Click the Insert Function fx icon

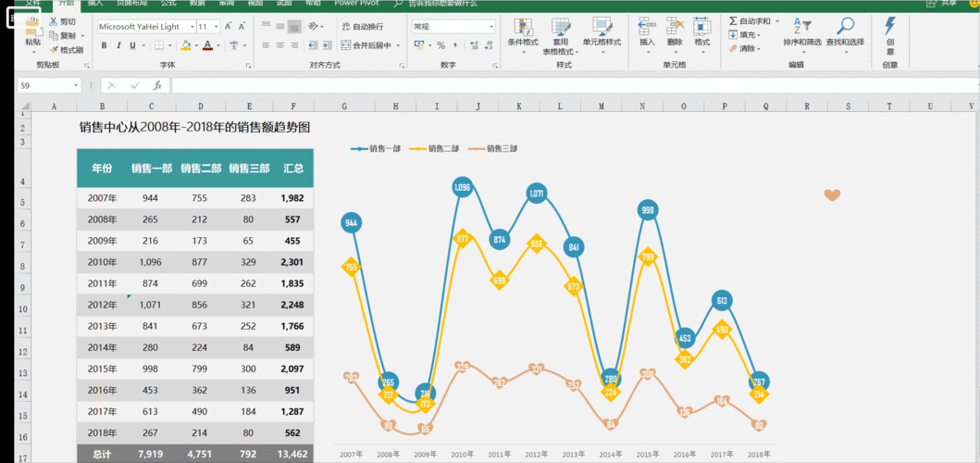pyautogui.click(x=157, y=85)
